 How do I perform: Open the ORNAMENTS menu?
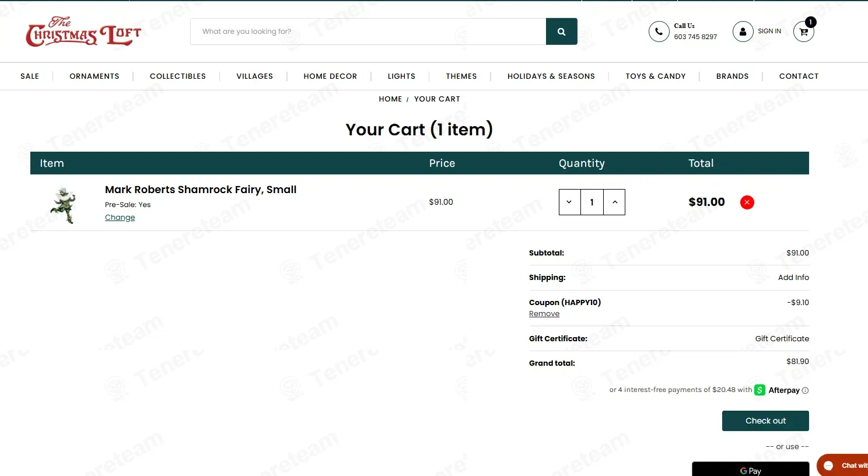pyautogui.click(x=94, y=76)
